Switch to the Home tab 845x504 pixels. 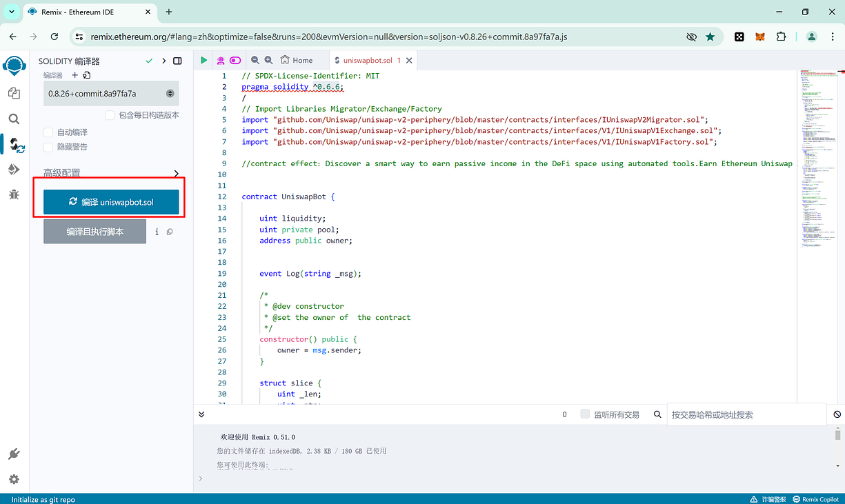[x=297, y=61]
